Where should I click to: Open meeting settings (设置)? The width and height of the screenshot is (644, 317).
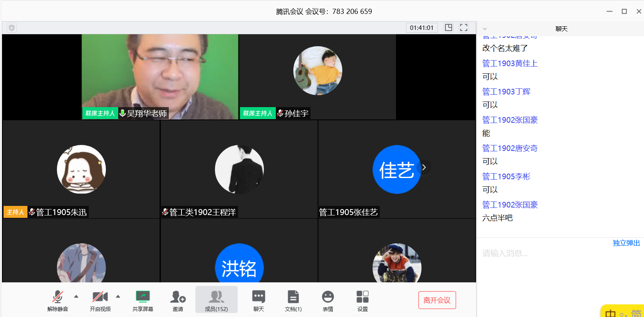362,300
